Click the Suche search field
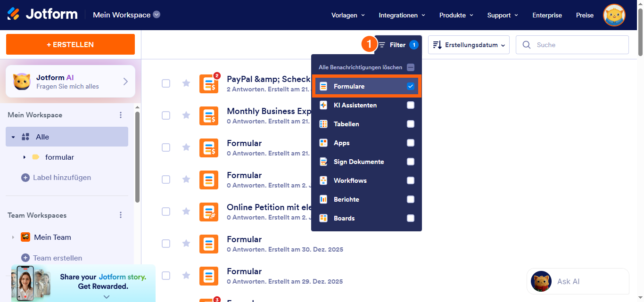Viewport: 644px width, 302px height. [572, 45]
